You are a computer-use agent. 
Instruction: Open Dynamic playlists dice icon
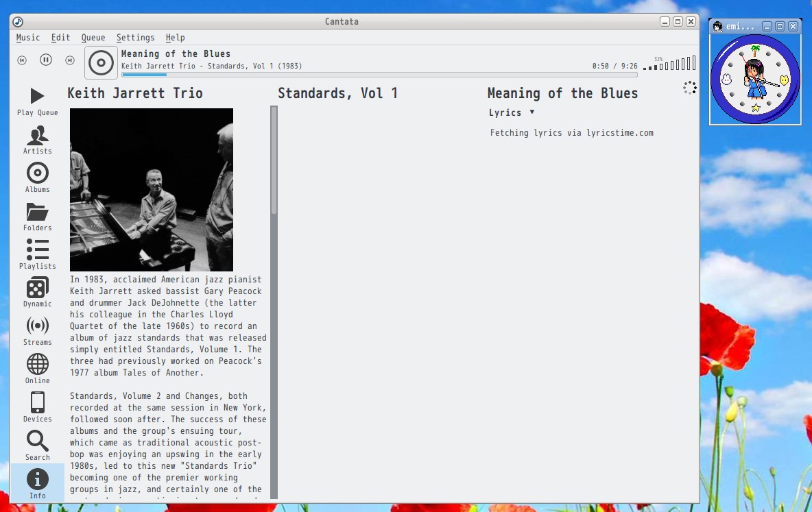37,292
